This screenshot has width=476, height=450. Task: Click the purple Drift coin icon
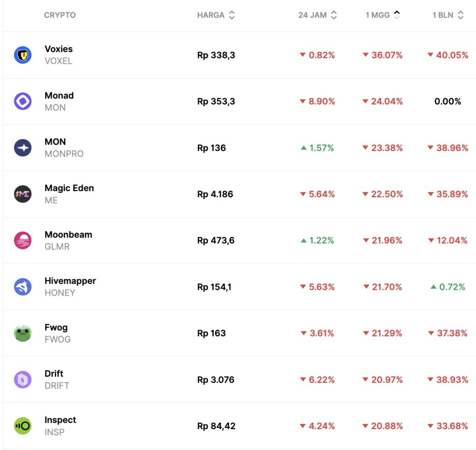coord(23,380)
